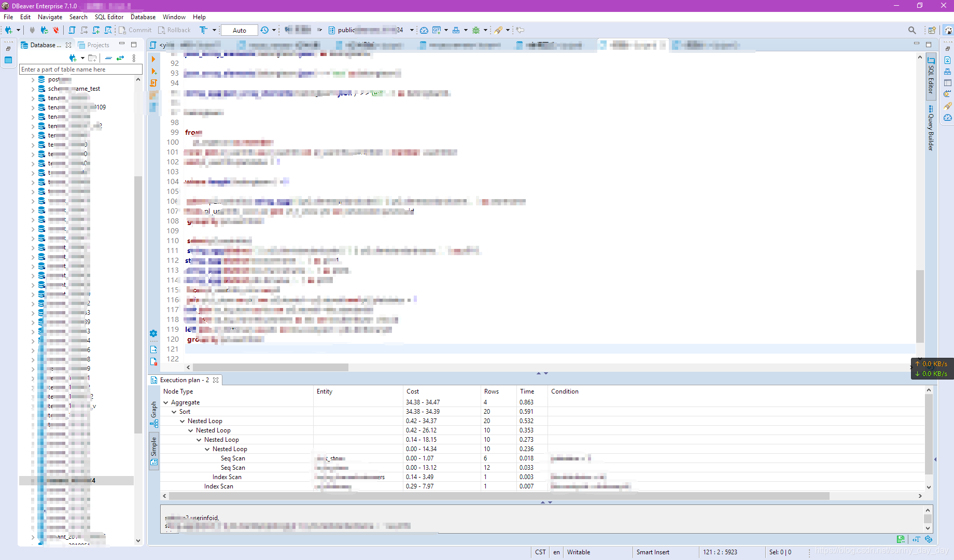Execute the SQL statement with the orange play icon
The image size is (954, 560).
click(153, 59)
